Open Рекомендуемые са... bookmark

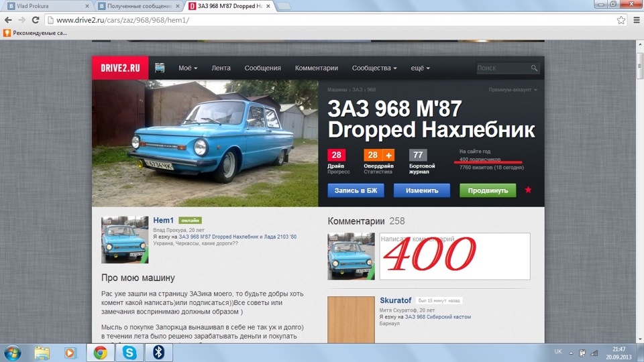pos(36,33)
